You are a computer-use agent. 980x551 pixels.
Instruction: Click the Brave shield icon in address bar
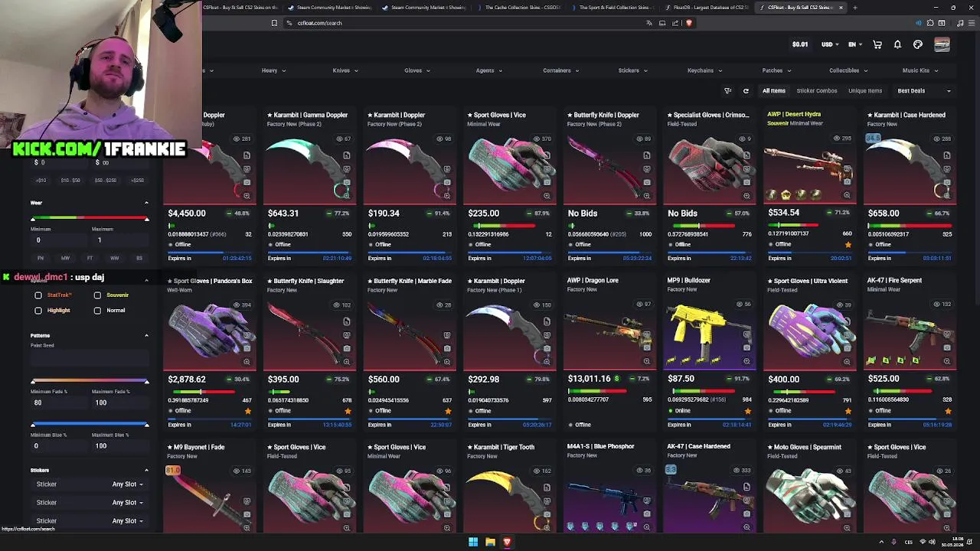pos(688,23)
